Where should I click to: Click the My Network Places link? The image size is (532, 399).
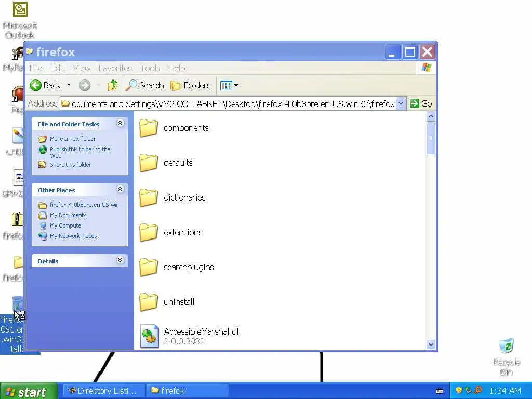[x=73, y=236]
